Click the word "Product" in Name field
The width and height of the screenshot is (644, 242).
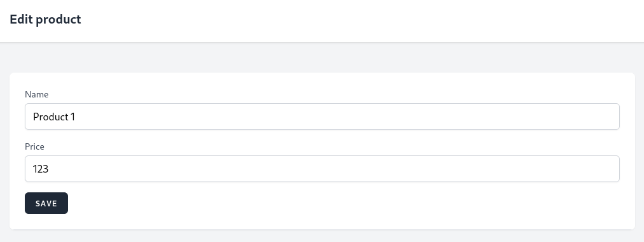50,117
